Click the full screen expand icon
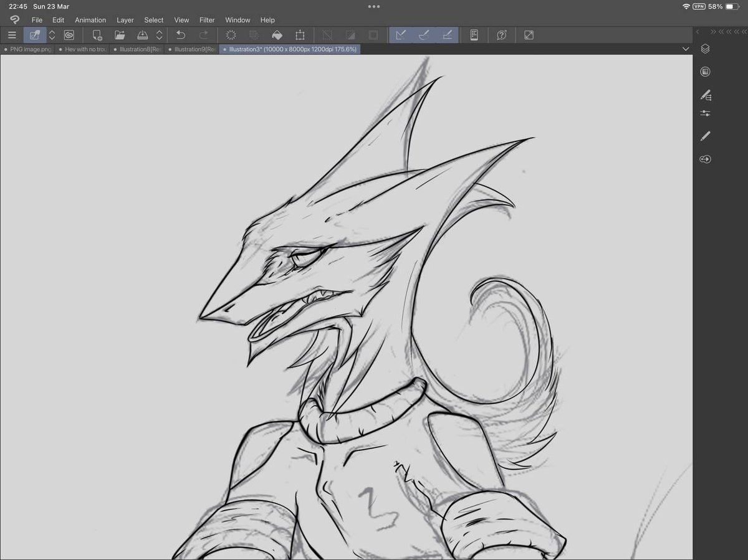This screenshot has width=748, height=560. [529, 35]
